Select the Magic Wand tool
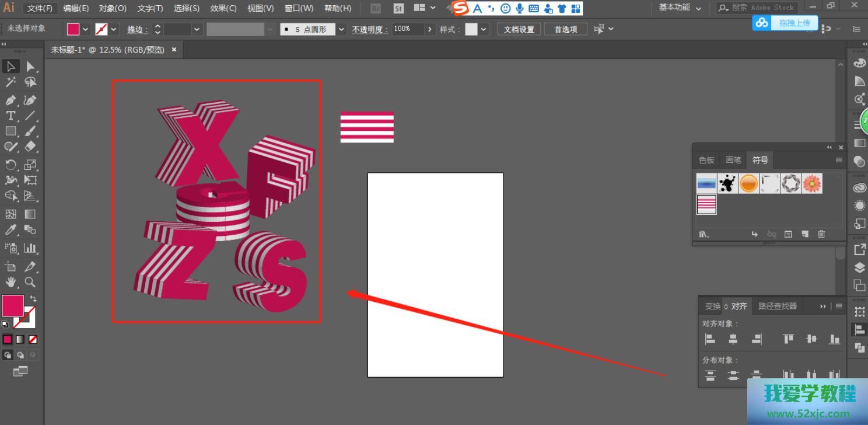The image size is (868, 425). click(x=10, y=82)
